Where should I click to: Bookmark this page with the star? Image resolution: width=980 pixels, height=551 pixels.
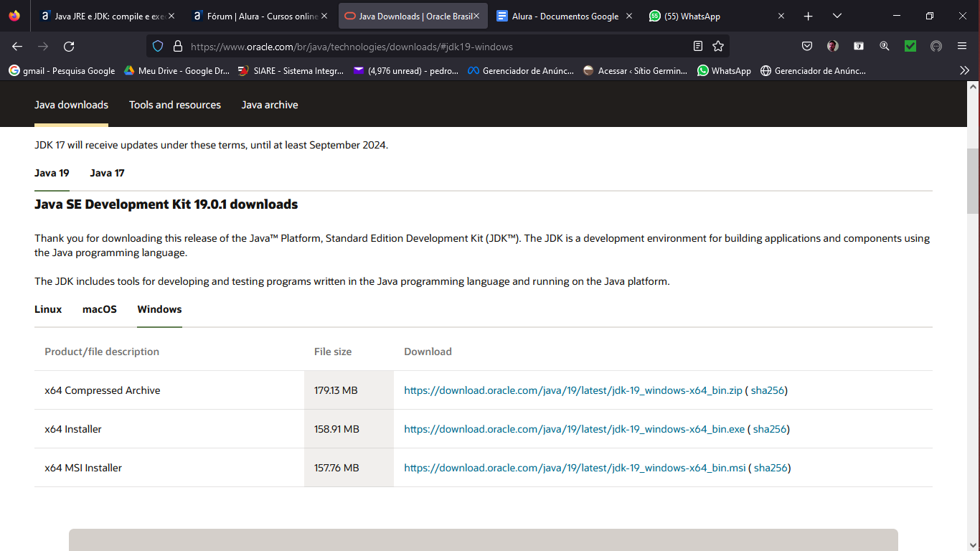[718, 47]
